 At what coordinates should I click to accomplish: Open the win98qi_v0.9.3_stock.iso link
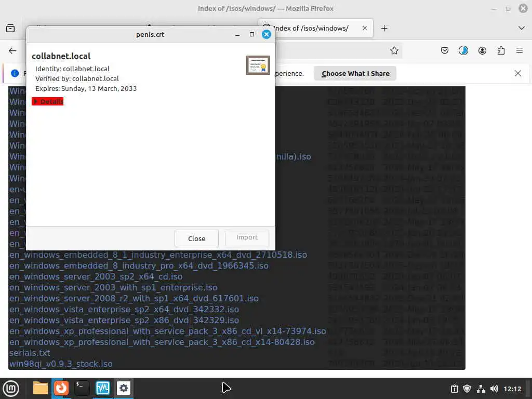pos(61,364)
